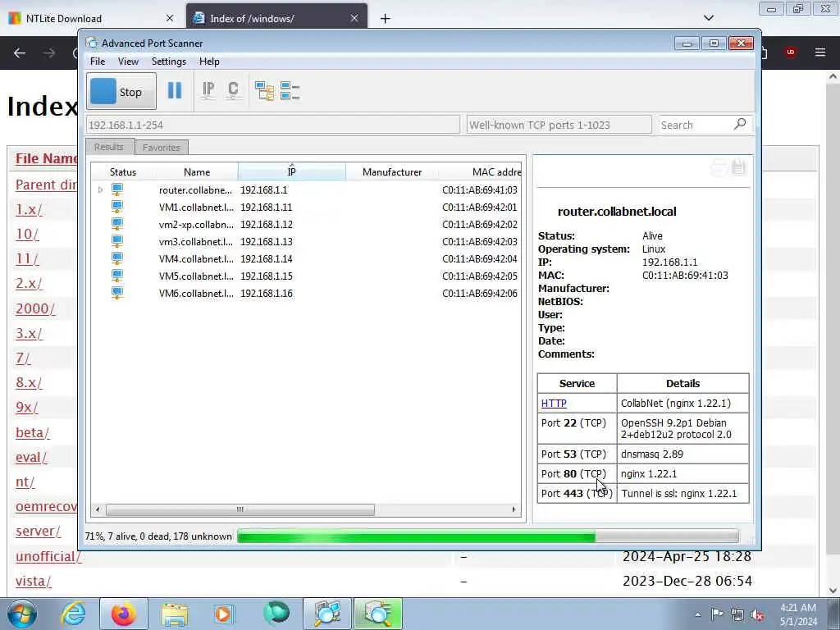The width and height of the screenshot is (840, 630).
Task: Click the volume icon in system tray
Action: pyautogui.click(x=757, y=614)
